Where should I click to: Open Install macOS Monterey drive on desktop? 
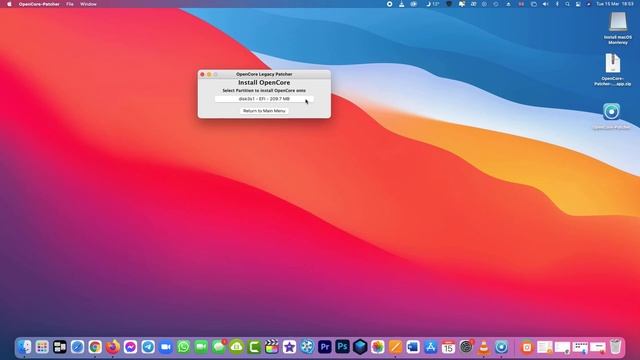tap(618, 28)
